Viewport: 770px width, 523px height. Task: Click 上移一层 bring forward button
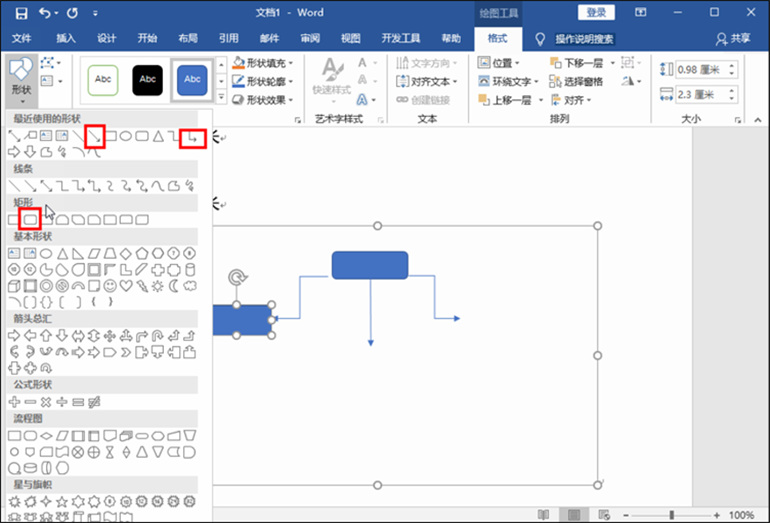coord(506,100)
